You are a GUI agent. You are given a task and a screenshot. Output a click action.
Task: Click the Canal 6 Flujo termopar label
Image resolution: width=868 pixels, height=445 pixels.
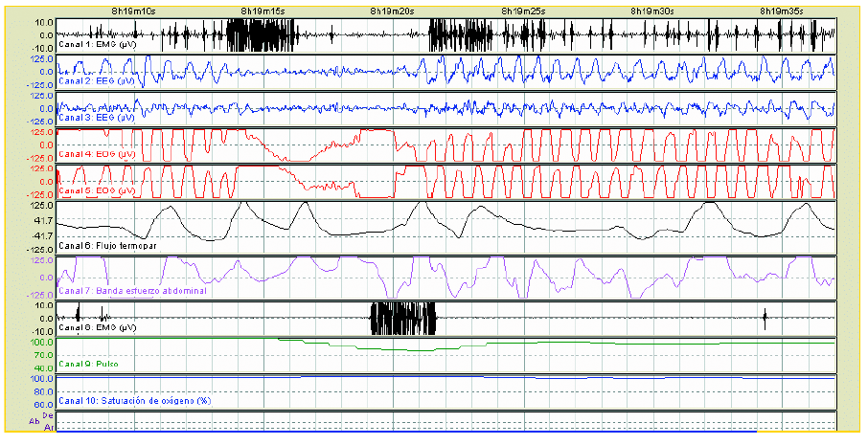(105, 246)
